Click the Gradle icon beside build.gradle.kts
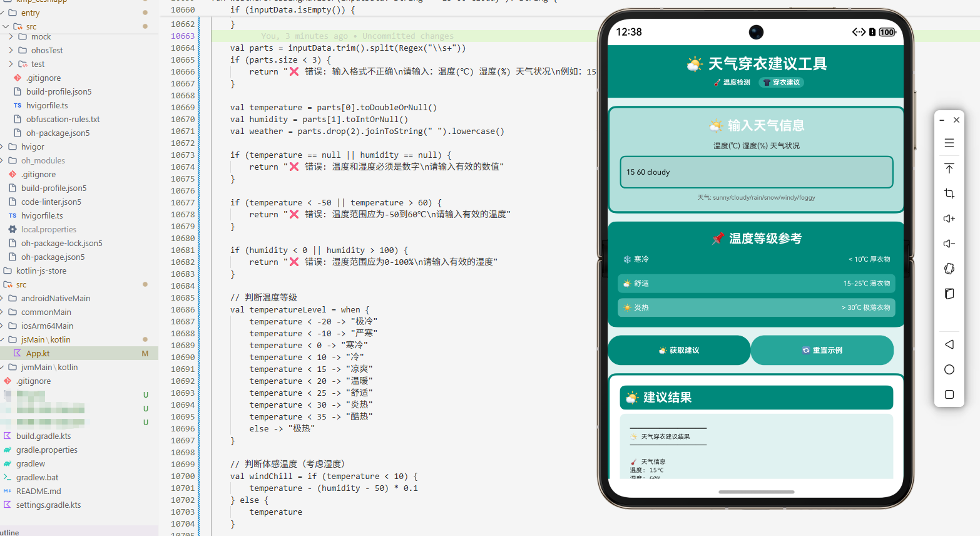Viewport: 980px width, 536px height. coord(8,436)
